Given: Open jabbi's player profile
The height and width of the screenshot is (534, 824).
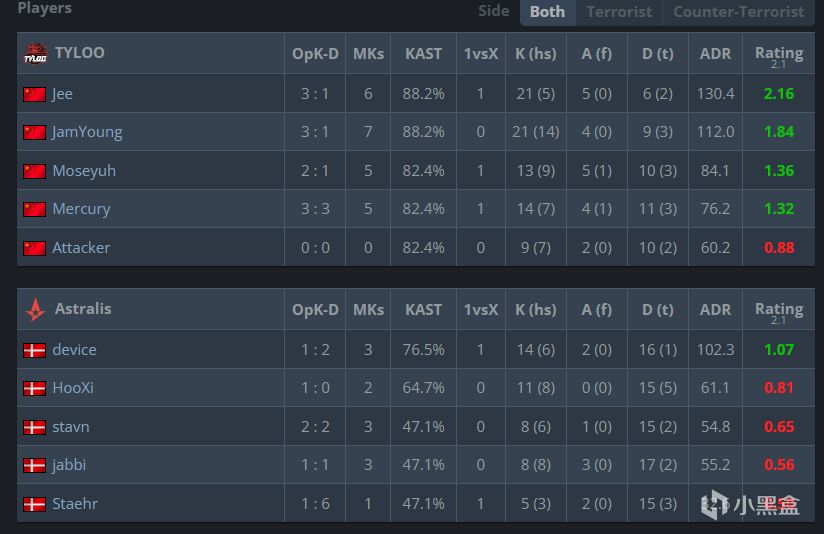Looking at the screenshot, I should point(70,465).
